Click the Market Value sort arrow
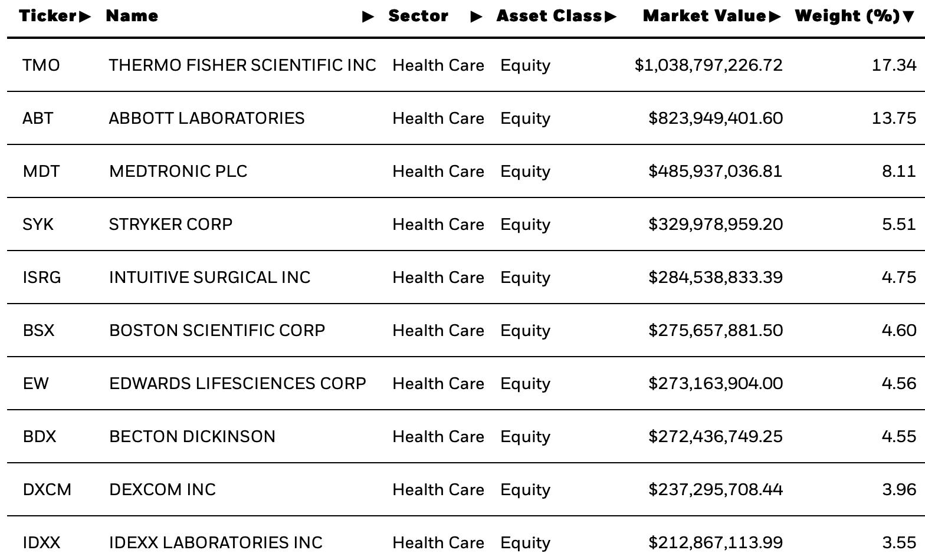This screenshot has width=925, height=560. (775, 17)
